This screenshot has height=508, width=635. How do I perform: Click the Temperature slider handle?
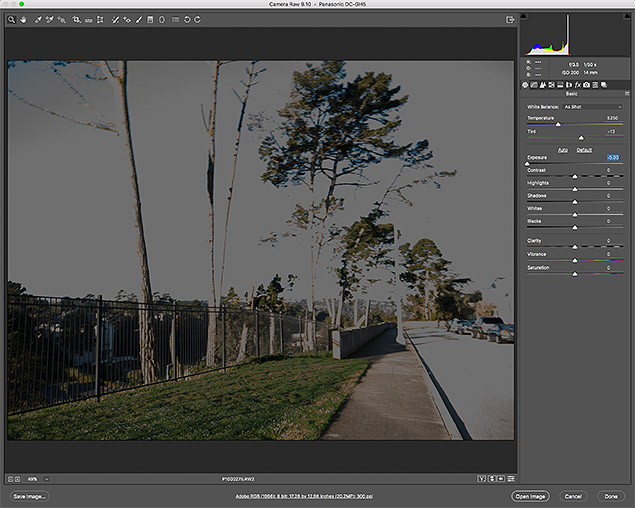point(558,124)
